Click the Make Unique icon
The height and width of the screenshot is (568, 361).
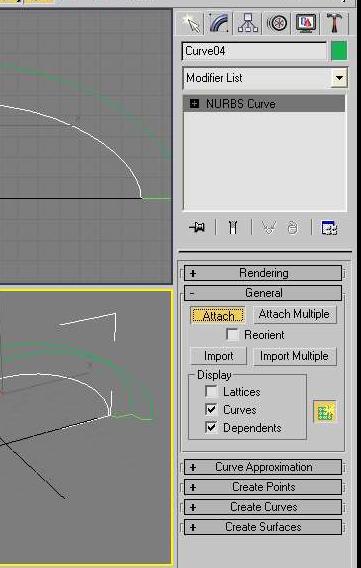[x=269, y=228]
